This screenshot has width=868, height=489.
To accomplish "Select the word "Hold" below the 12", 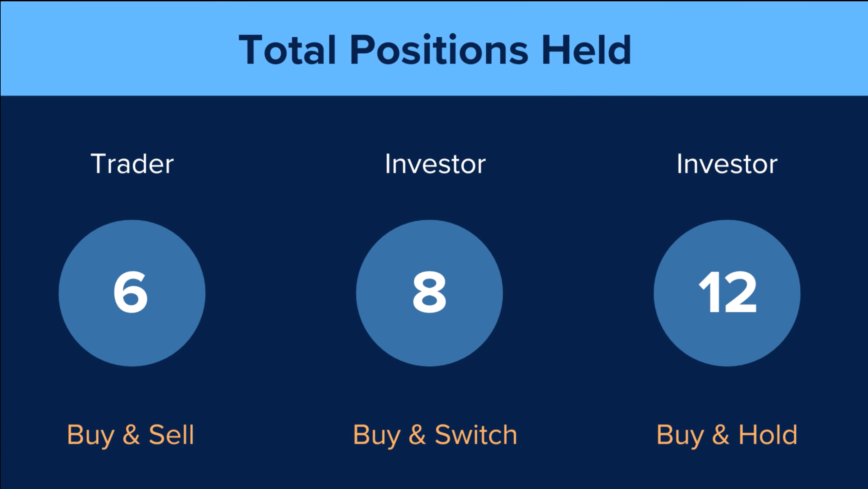I will coord(768,435).
